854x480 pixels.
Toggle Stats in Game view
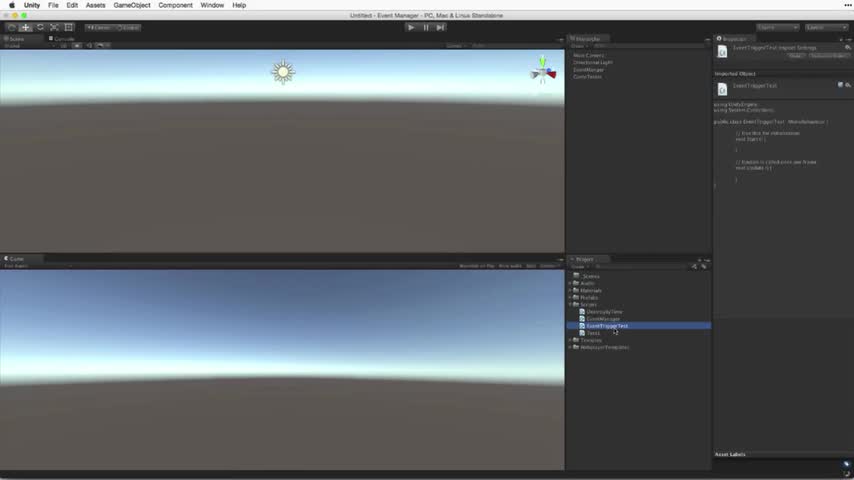(530, 266)
